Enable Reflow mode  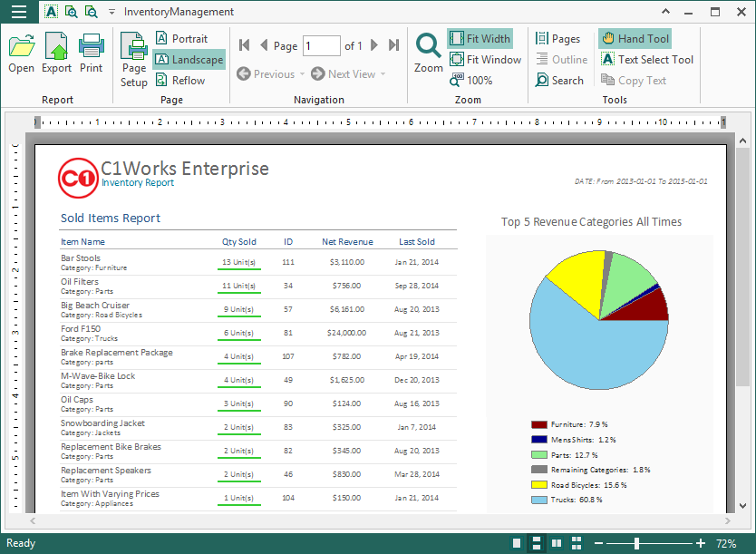(x=180, y=80)
